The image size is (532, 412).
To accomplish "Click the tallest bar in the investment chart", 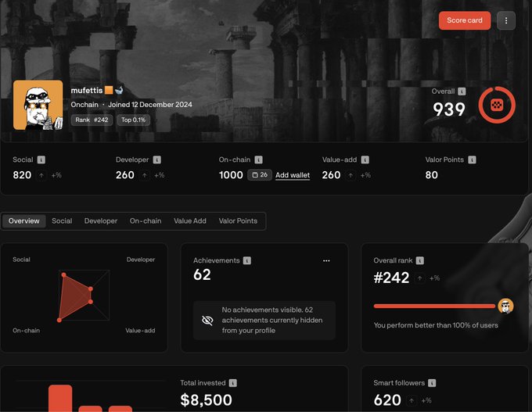I will click(60, 399).
